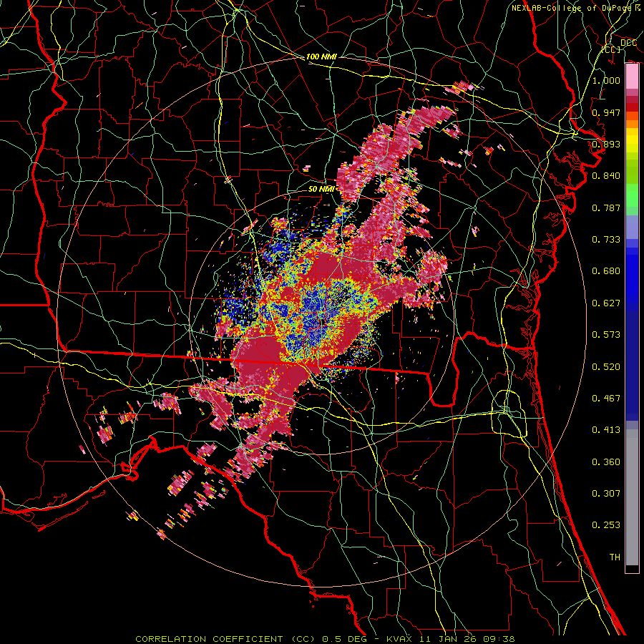Click the 0.627 scale value
Viewport: 644px width, 644px height.
(x=606, y=303)
